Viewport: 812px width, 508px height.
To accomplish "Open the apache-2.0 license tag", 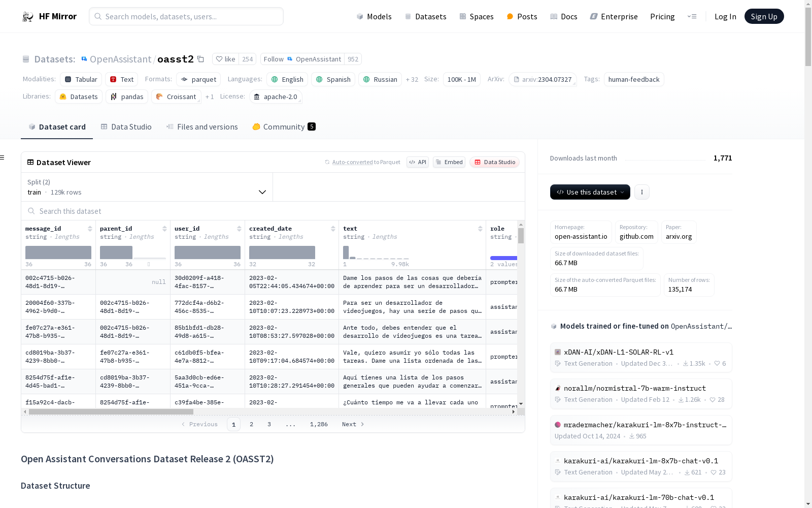I will pyautogui.click(x=276, y=97).
